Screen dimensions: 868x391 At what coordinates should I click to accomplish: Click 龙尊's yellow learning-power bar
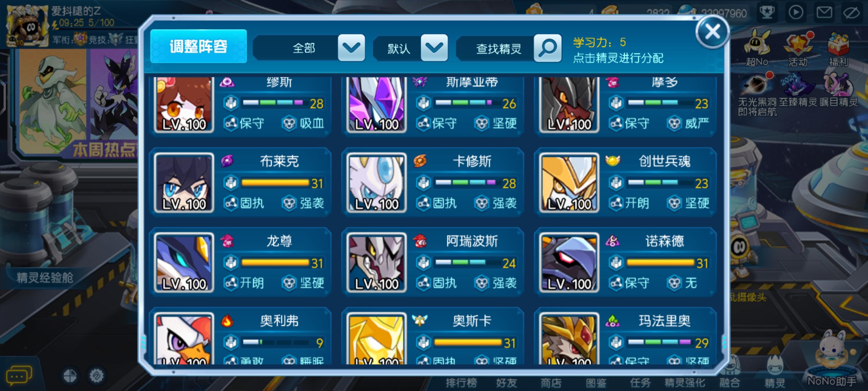pyautogui.click(x=275, y=262)
